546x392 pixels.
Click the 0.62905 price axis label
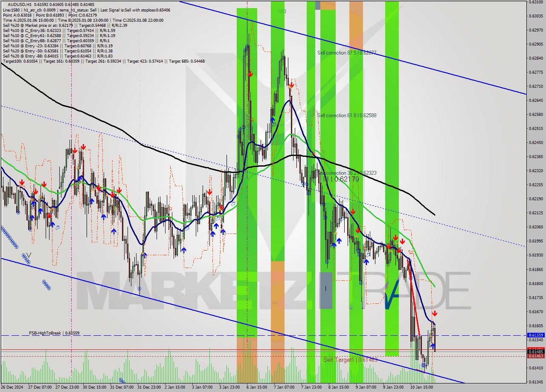[535, 44]
